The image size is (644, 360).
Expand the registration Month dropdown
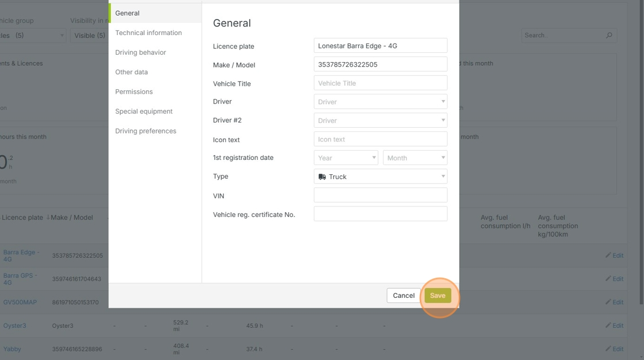coord(415,158)
